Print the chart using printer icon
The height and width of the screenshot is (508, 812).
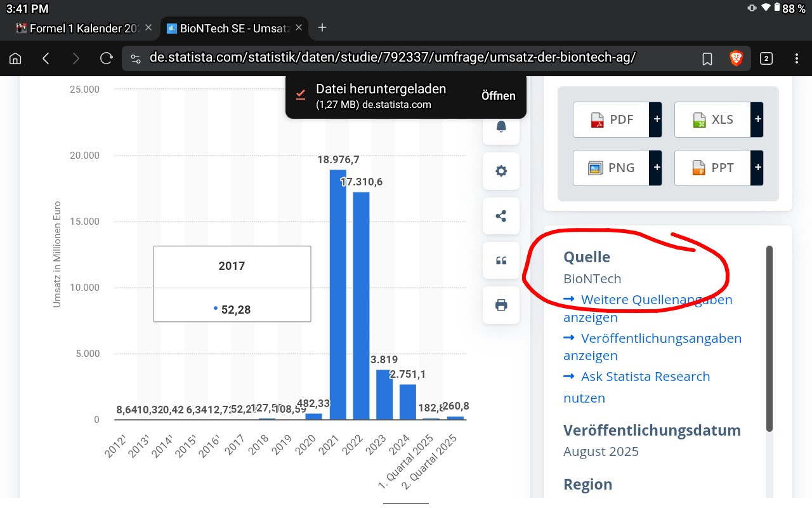pos(501,305)
